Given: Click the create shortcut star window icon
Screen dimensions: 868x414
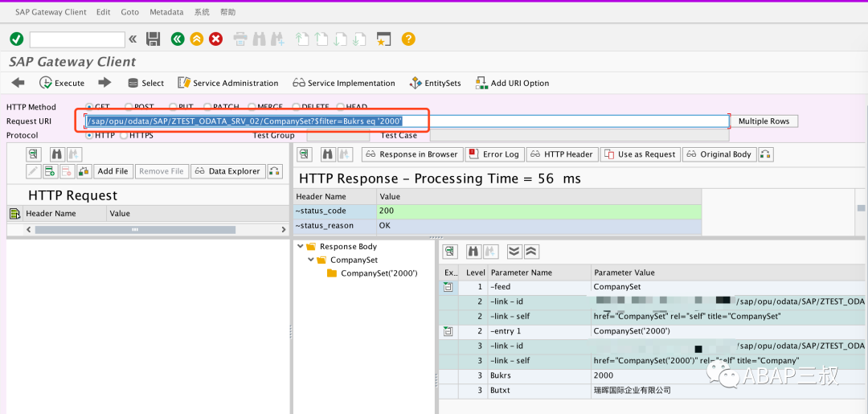Looking at the screenshot, I should pos(383,39).
